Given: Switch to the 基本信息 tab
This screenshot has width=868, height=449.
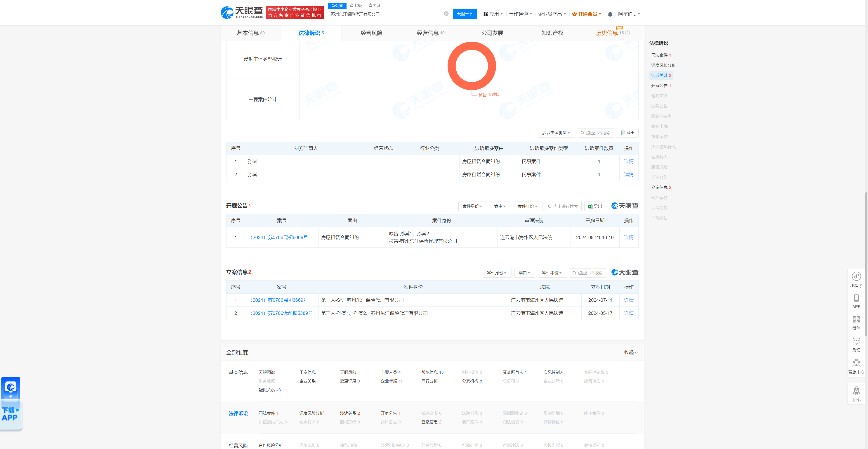Looking at the screenshot, I should 251,33.
